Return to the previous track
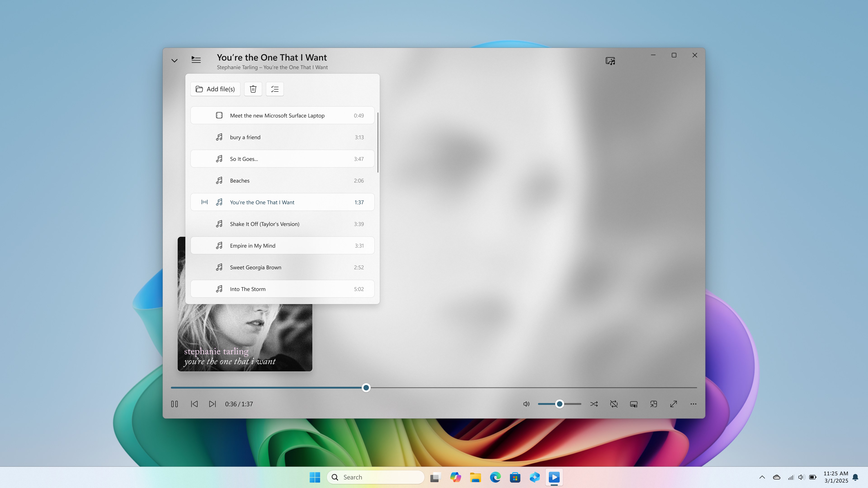Viewport: 868px width, 488px height. click(x=194, y=404)
